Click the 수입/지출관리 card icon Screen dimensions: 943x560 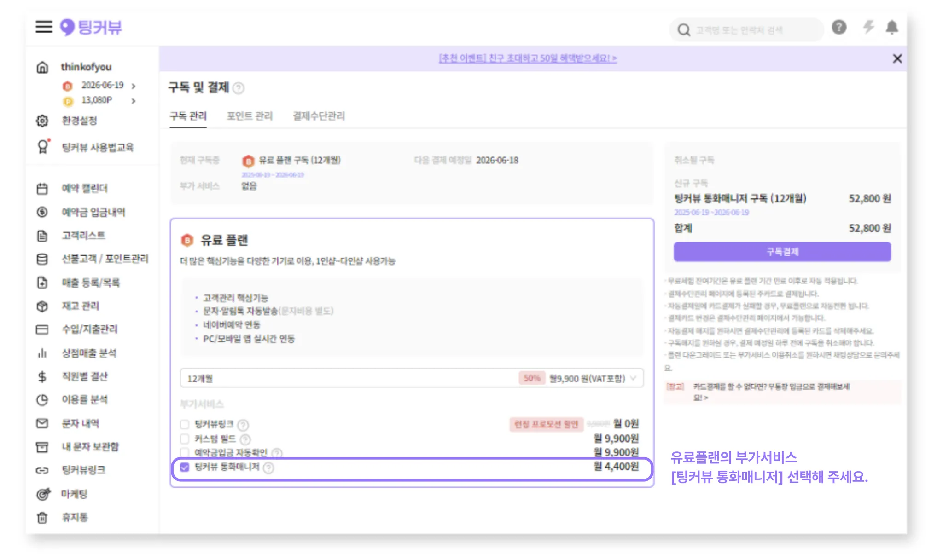(x=42, y=329)
